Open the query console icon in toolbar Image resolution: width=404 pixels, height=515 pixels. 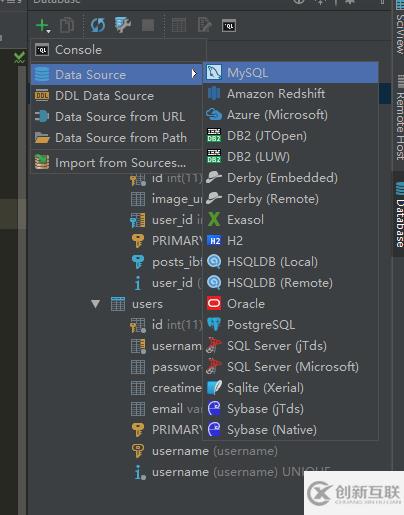click(x=229, y=26)
